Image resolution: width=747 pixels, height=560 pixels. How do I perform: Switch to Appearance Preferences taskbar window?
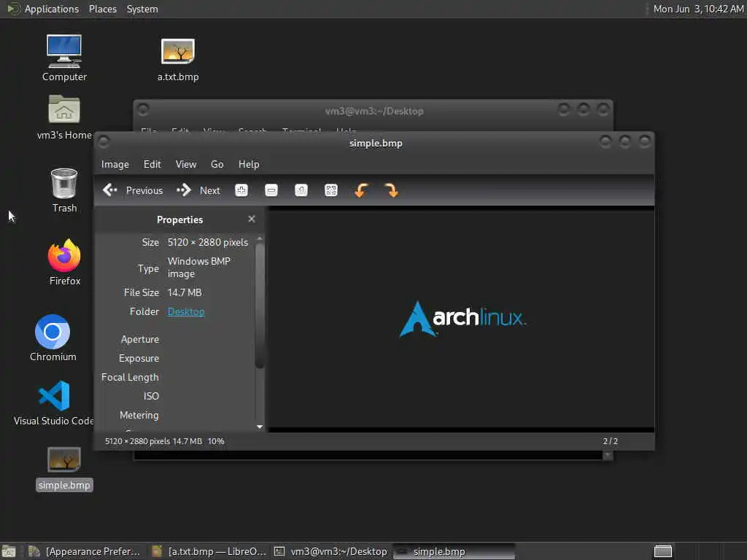[x=85, y=551]
